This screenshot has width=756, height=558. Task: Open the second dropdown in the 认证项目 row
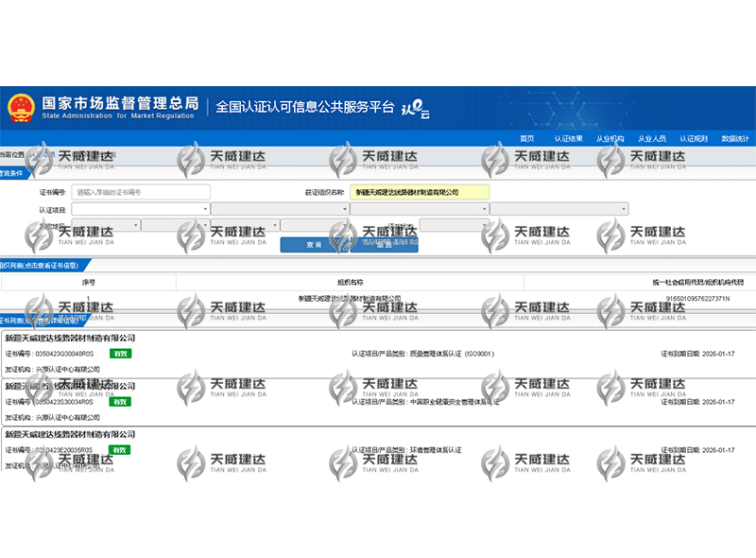tap(280, 209)
